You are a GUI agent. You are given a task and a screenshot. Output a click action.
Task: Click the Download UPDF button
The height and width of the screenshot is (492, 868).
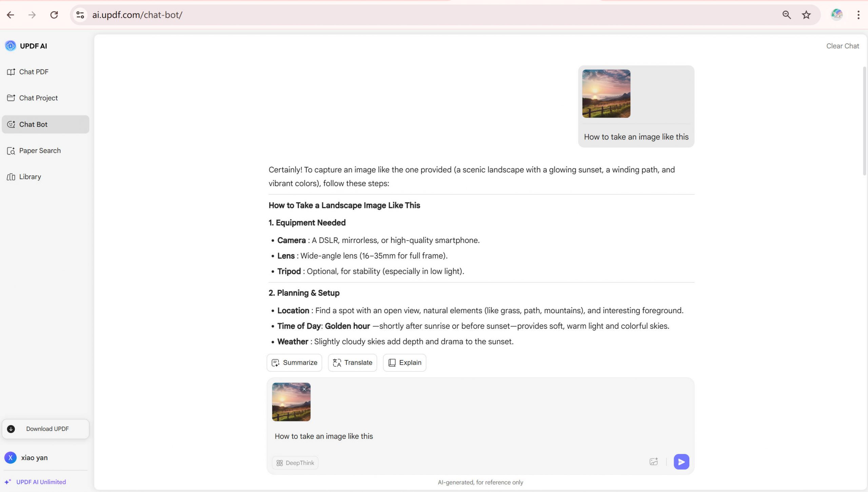pyautogui.click(x=45, y=429)
